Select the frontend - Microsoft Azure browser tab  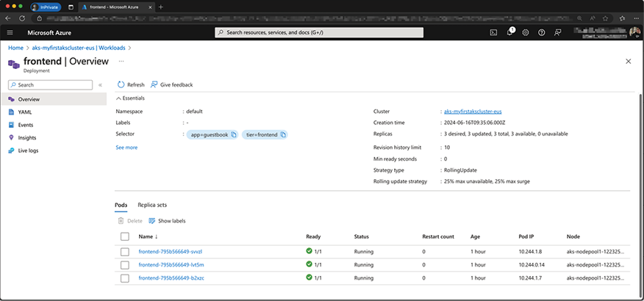[116, 7]
